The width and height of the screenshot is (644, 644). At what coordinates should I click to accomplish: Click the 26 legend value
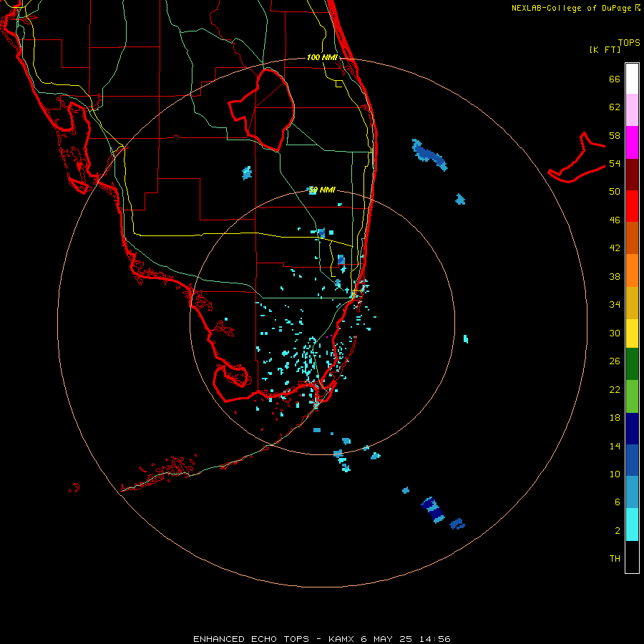click(615, 361)
